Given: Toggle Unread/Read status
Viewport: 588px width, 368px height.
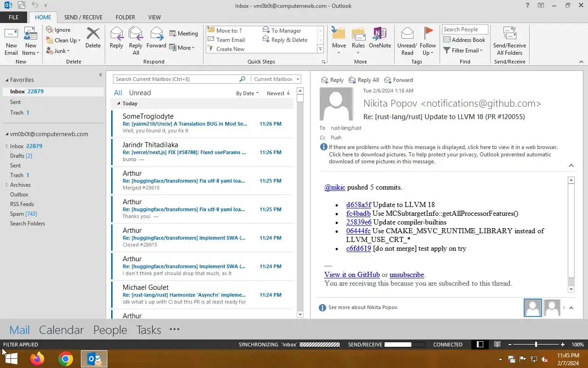Looking at the screenshot, I should coord(407,41).
